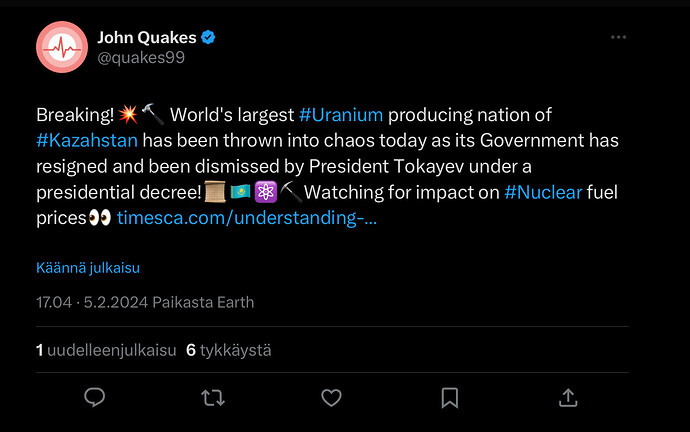Follow the timesca.com article link
This screenshot has width=690, height=432.
click(247, 218)
